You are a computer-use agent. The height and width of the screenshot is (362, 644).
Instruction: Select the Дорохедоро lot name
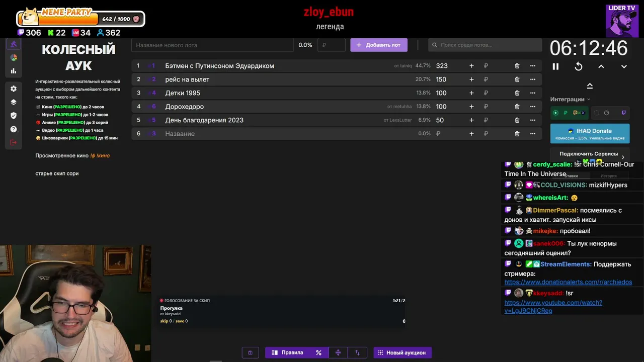pyautogui.click(x=184, y=107)
